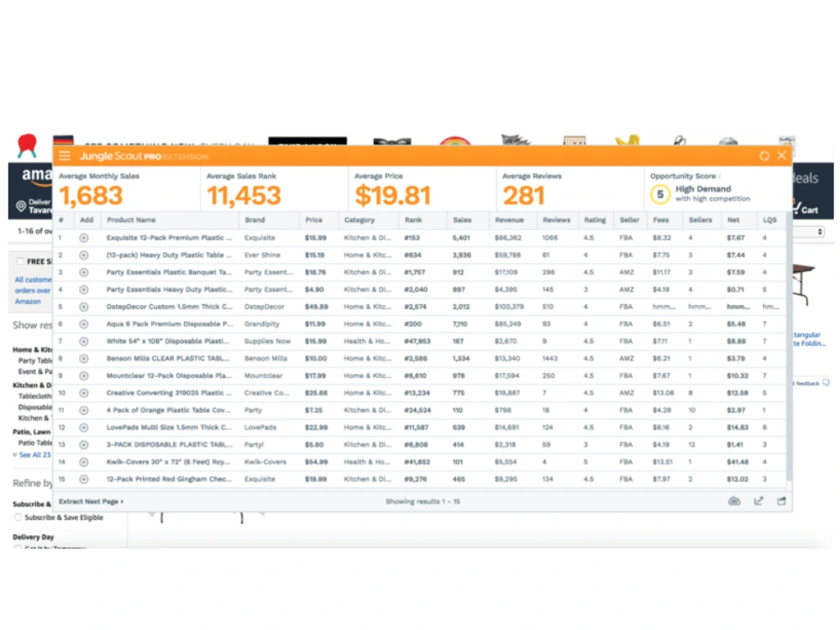Screen dimensions: 840x630
Task: Tick the Subscribe & Save Eligible checkbox
Action: coord(18,517)
